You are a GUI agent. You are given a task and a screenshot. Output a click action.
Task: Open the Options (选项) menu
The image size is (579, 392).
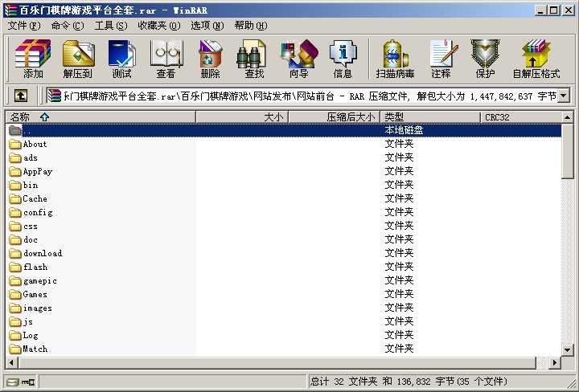pos(207,26)
